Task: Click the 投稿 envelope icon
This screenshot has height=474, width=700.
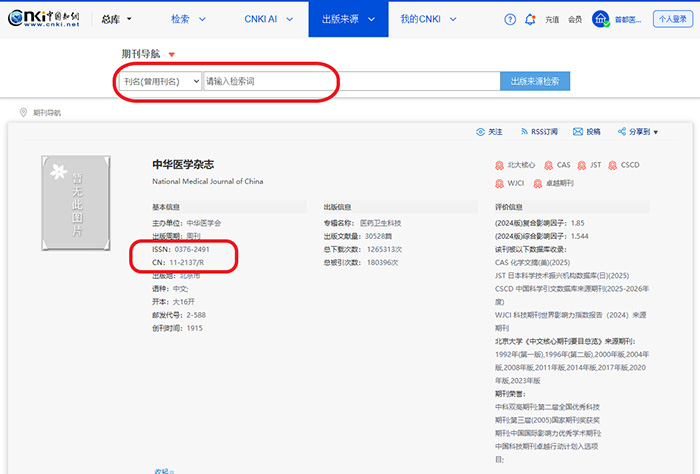Action: click(x=577, y=132)
